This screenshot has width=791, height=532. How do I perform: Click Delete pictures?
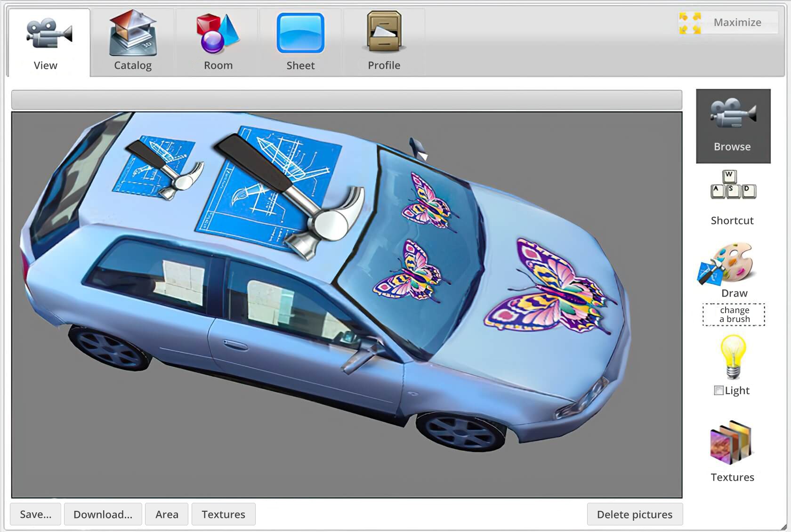pos(635,514)
